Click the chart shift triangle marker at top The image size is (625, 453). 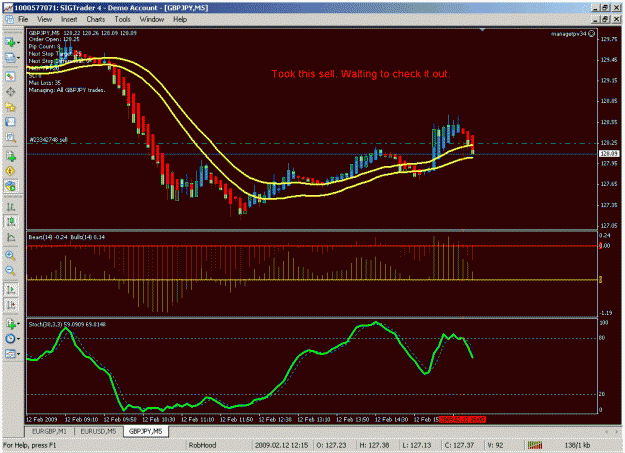pos(482,30)
